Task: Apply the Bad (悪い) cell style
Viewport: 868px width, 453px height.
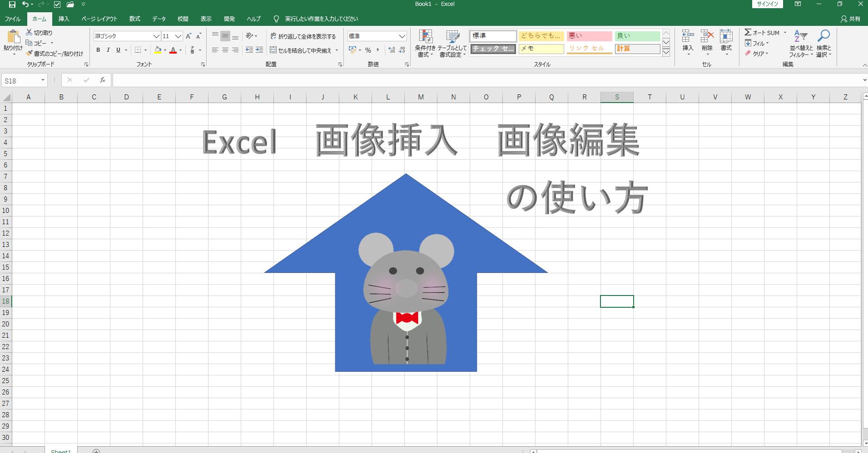Action: [589, 36]
